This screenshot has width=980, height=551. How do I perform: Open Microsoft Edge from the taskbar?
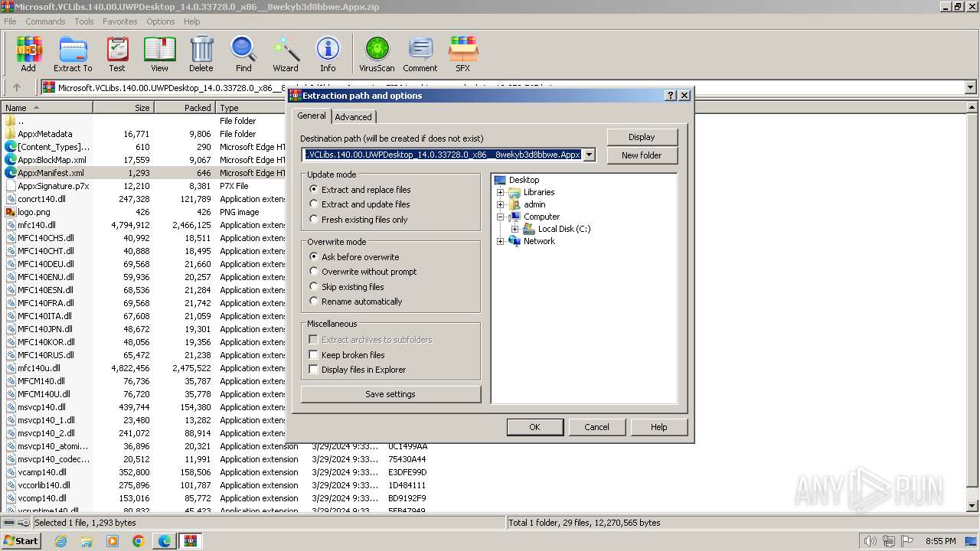[165, 541]
